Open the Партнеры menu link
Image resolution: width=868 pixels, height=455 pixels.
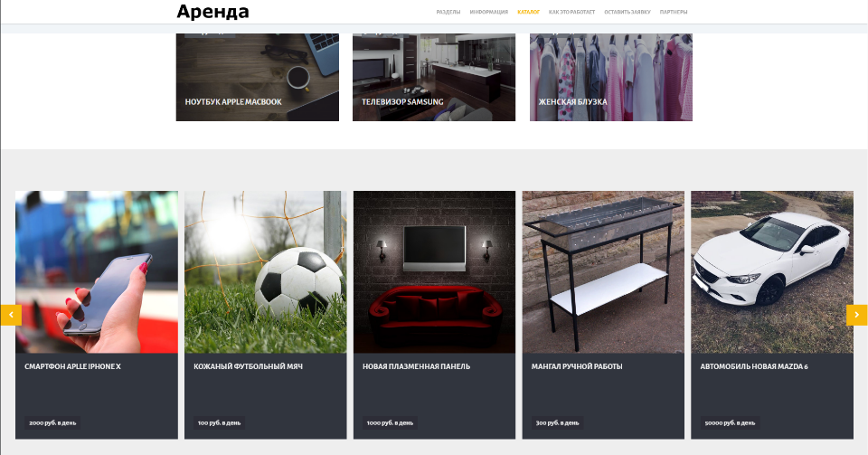pos(673,12)
